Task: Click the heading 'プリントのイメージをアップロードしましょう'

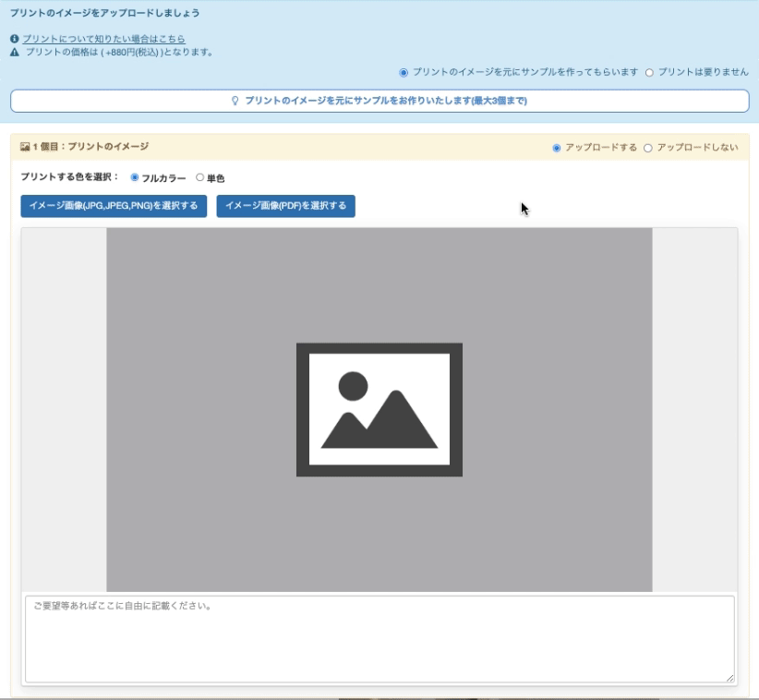Action: click(x=104, y=13)
